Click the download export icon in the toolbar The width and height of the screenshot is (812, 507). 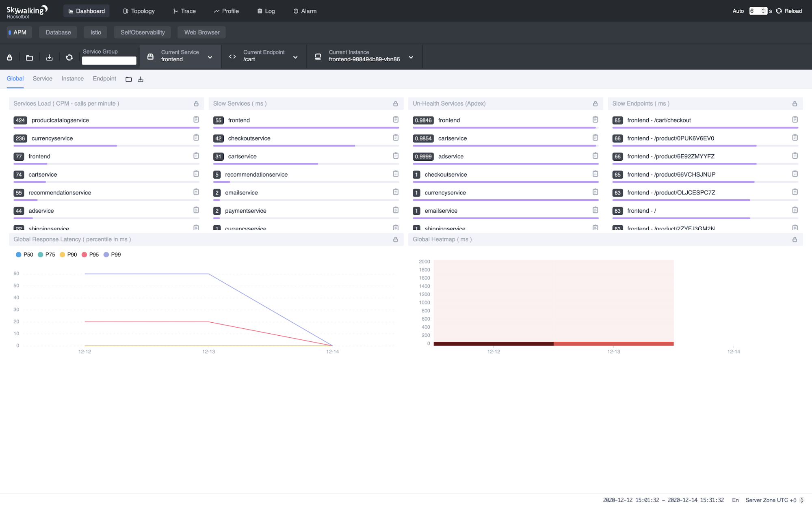coord(49,58)
